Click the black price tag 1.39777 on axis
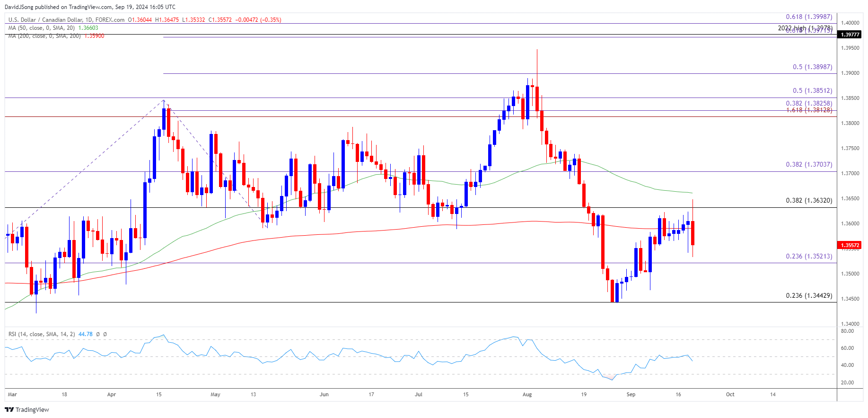868x418 pixels. [850, 34]
